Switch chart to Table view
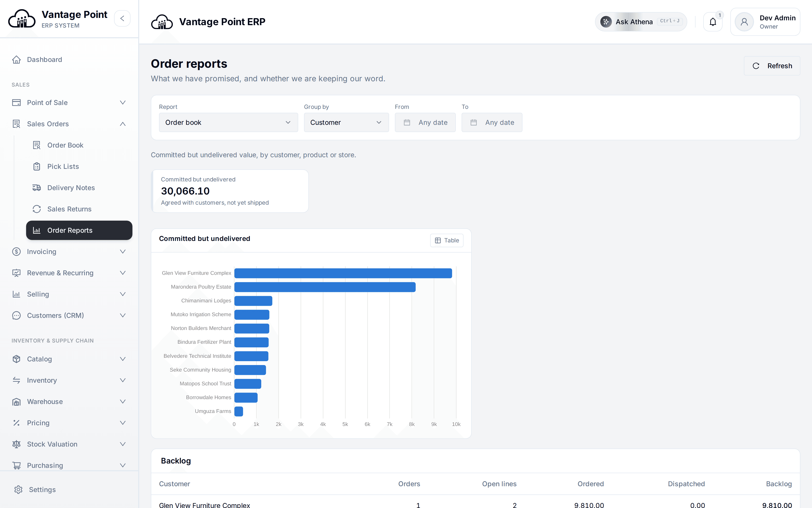Screen dimensions: 812x508 447,240
